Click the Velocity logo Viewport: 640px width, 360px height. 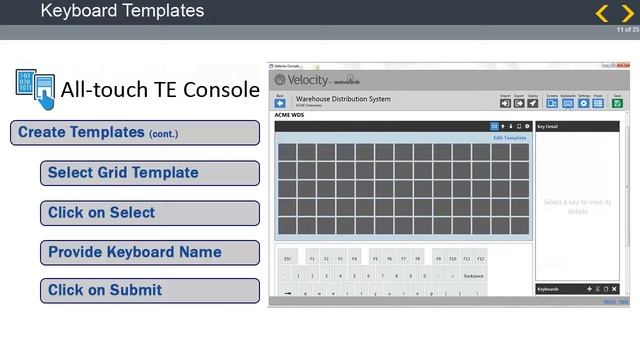click(317, 80)
